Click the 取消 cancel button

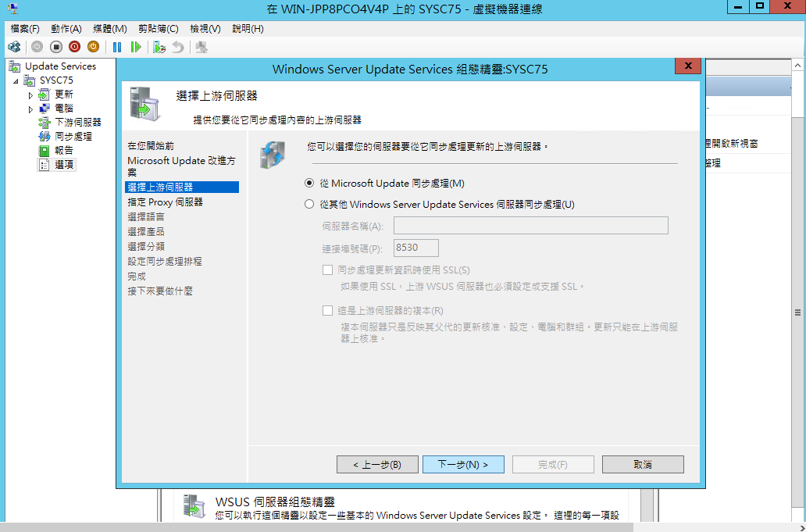[643, 465]
